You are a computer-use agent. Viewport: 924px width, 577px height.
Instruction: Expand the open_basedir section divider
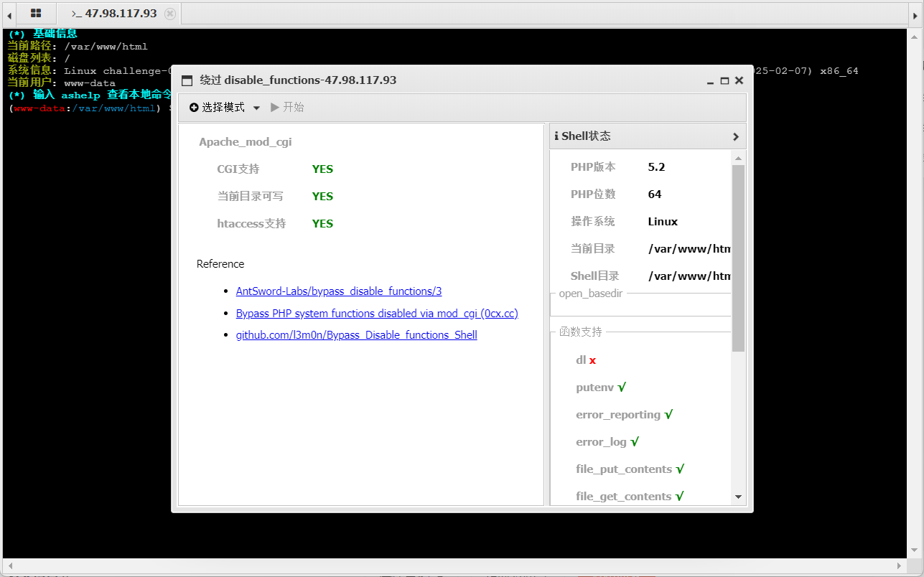coord(590,293)
